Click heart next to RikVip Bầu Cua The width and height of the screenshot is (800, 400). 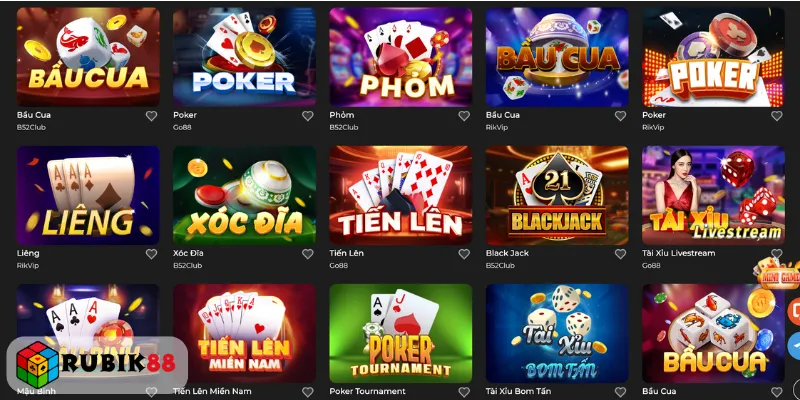[x=620, y=116]
